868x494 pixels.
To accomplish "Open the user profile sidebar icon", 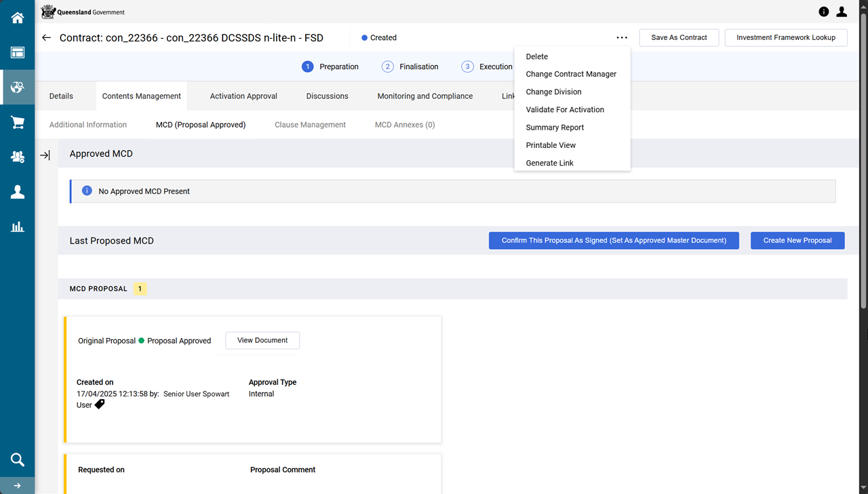I will pyautogui.click(x=17, y=192).
